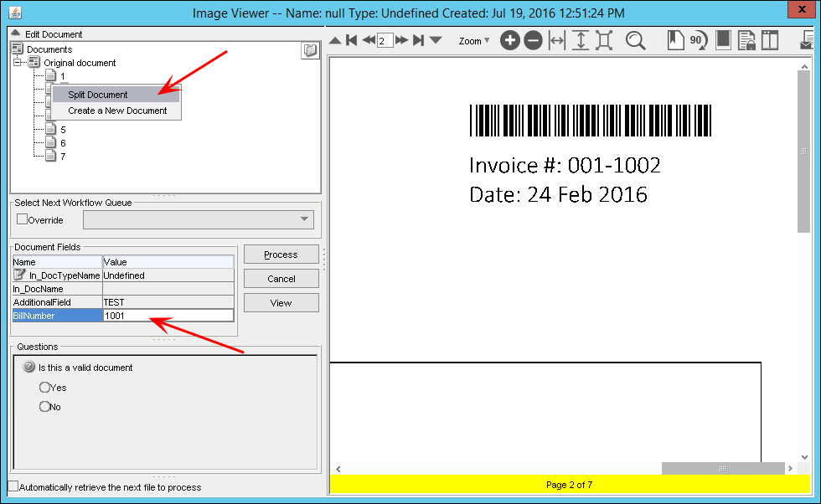Viewport: 821px width, 504px height.
Task: Click the horizontal scroll left arrow
Action: [x=338, y=469]
